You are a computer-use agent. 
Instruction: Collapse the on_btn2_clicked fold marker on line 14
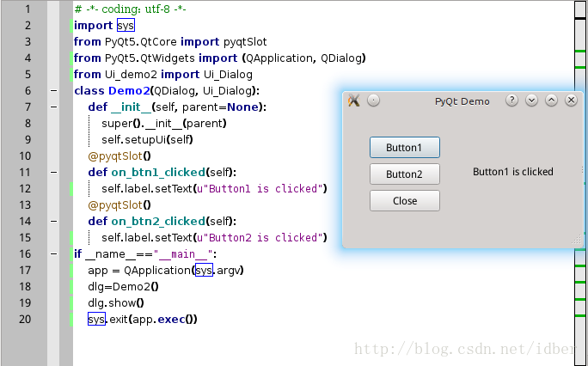coord(53,222)
